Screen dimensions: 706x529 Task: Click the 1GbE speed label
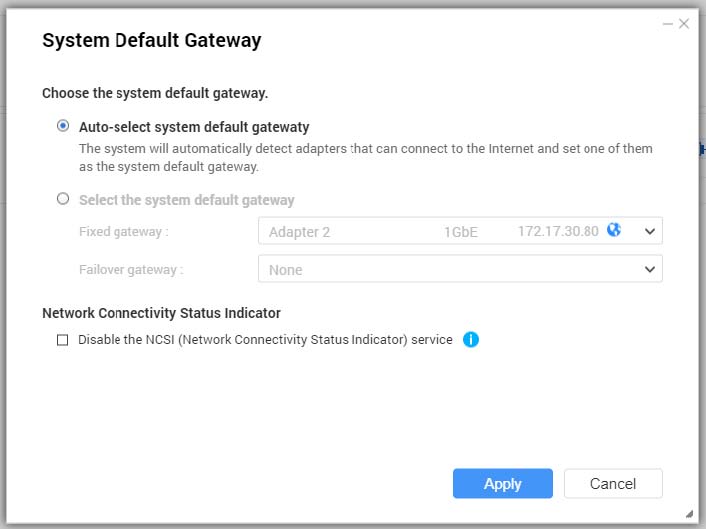click(461, 232)
